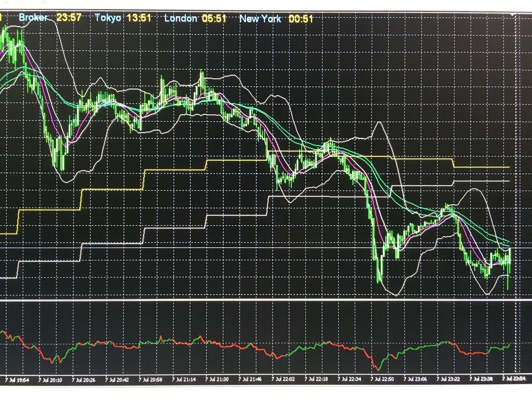
Task: Select the 7 Jul 22:50 time label
Action: (x=382, y=379)
